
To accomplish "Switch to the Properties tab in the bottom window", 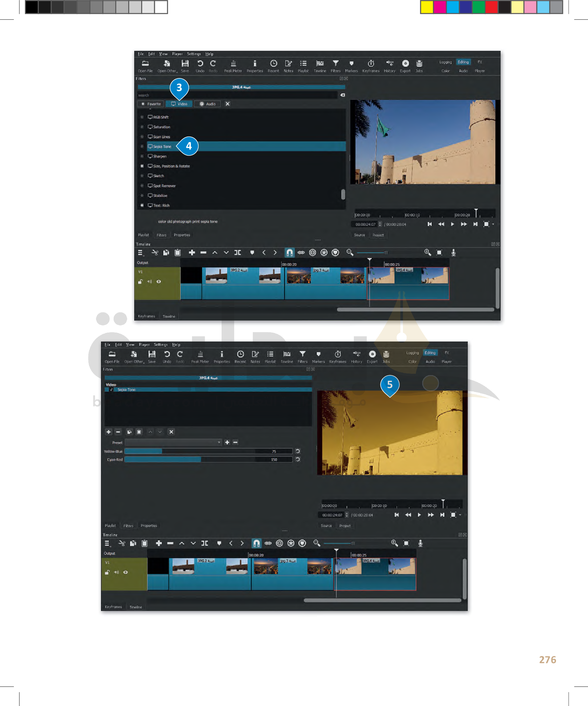I will coord(148,526).
